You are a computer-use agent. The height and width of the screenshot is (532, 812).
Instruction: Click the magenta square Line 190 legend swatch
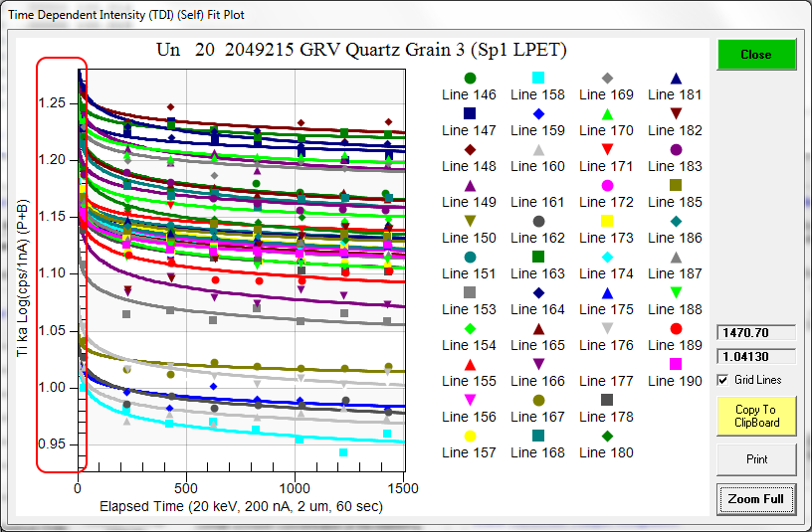point(676,365)
